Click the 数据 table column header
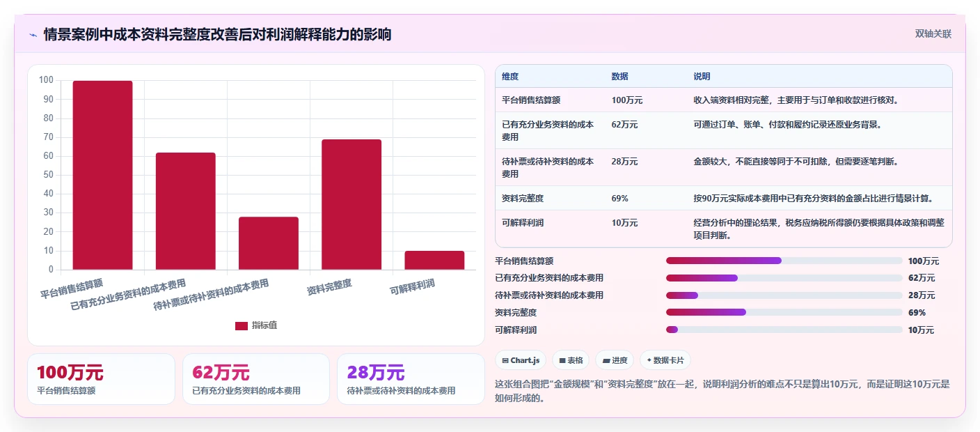Viewport: 980px width, 432px height. 620,77
